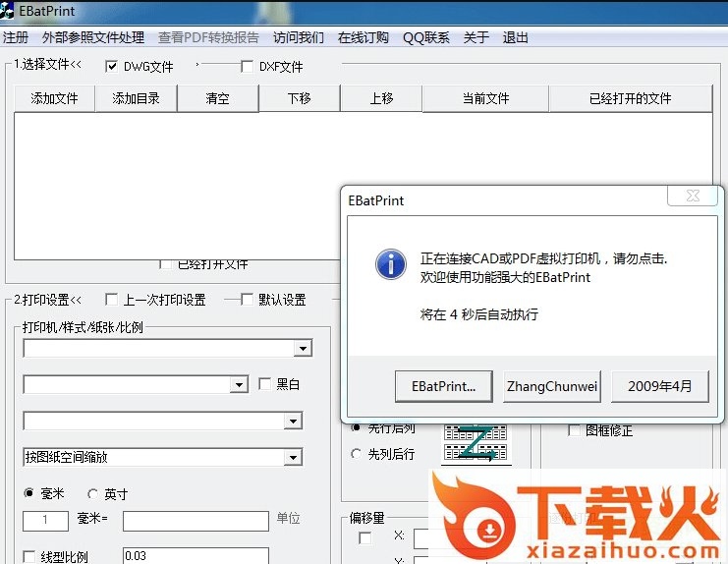
Task: Enable the 黑白 checkbox
Action: 264,384
